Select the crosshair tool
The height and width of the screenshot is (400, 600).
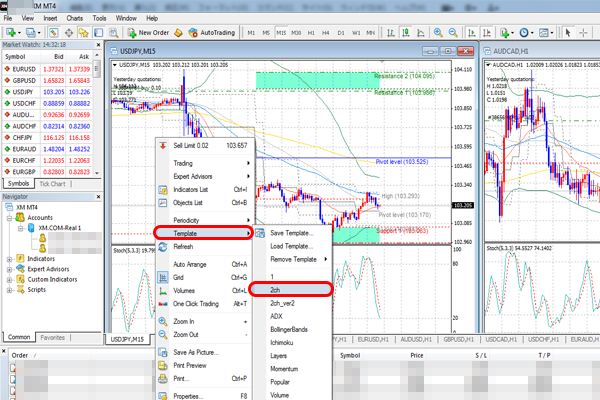[583, 33]
